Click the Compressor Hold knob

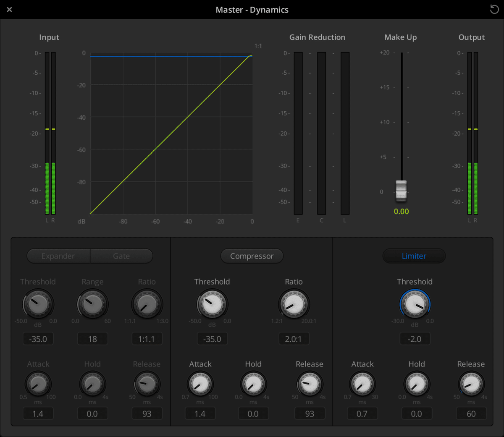[x=253, y=384]
